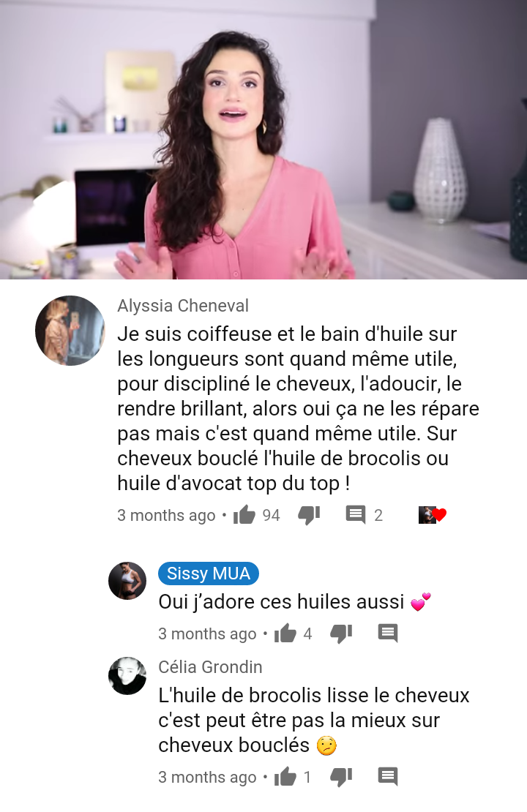Open Alyssia Cheneval's profile picture
The image size is (527, 812).
click(x=70, y=331)
